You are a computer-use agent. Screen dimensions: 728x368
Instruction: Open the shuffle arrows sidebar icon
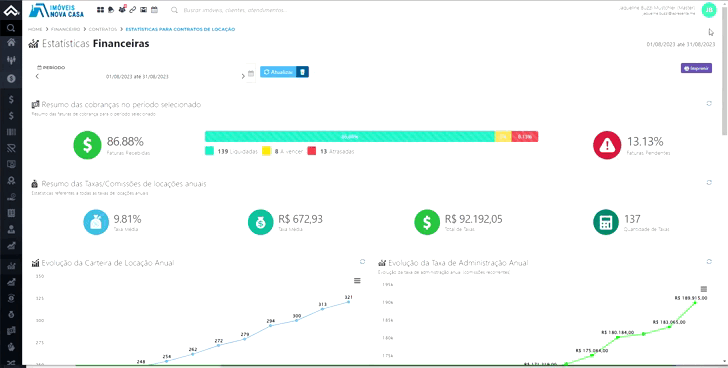[x=11, y=362]
